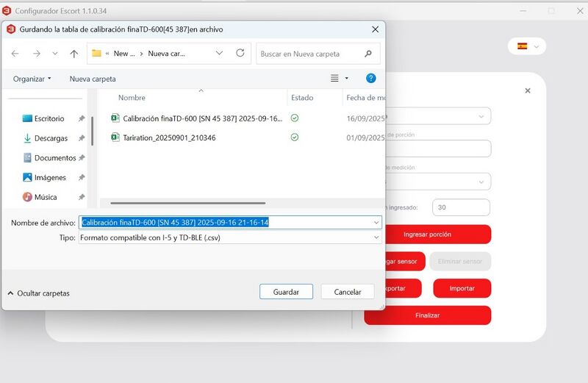Click the Excel icon of the Calibración file
Screen dimensions: 588x383
tap(115, 118)
